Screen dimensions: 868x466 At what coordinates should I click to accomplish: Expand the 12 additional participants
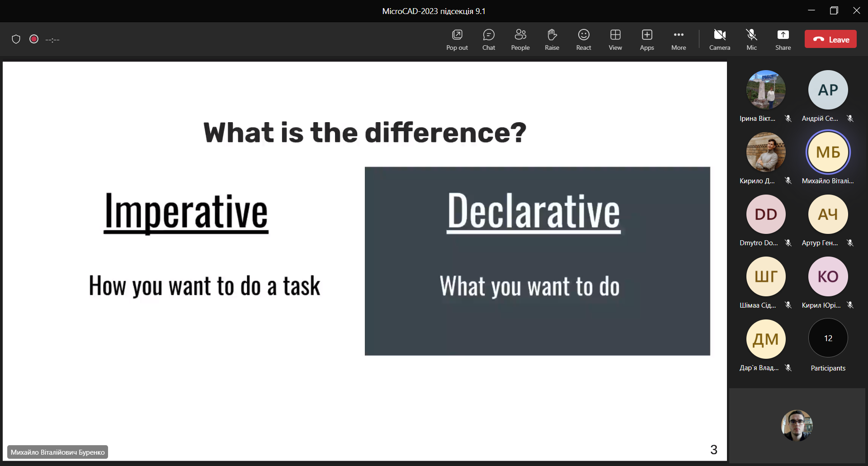pos(828,338)
